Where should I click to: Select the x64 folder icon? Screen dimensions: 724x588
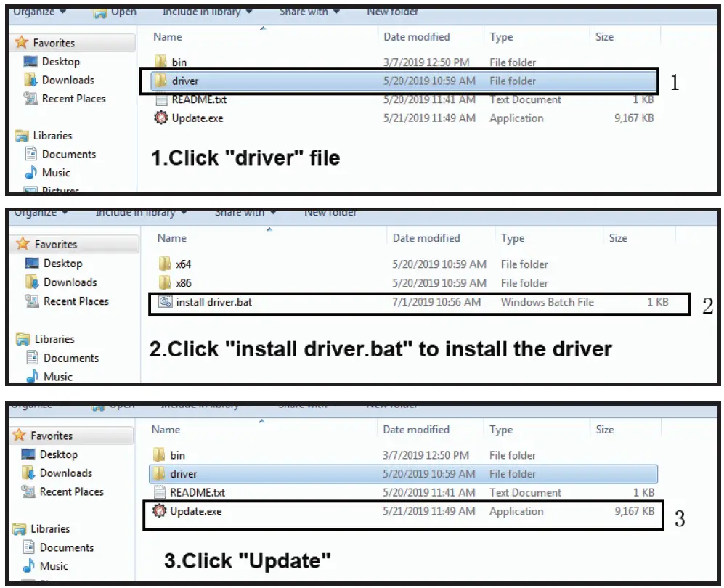pyautogui.click(x=165, y=264)
